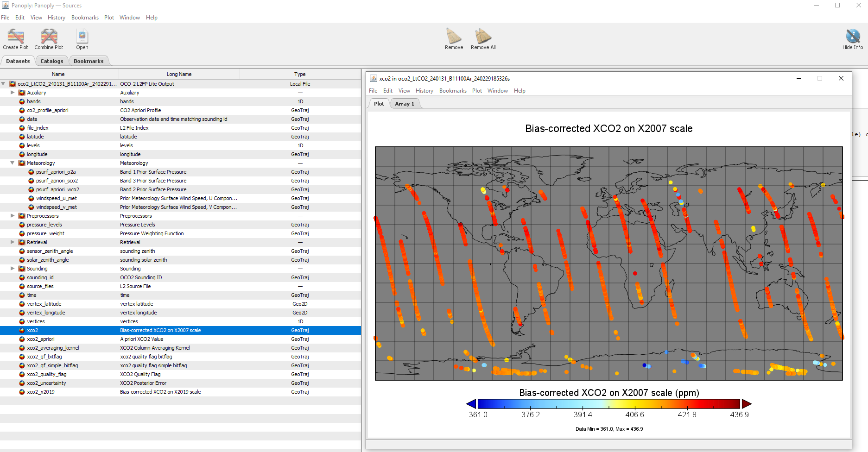Screen dimensions: 868x452
Task: Open the History menu in plot window
Action: [424, 91]
